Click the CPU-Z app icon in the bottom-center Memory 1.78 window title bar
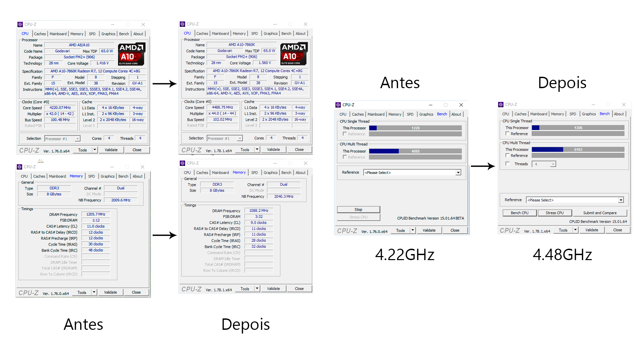The width and height of the screenshot is (644, 362). pyautogui.click(x=182, y=163)
